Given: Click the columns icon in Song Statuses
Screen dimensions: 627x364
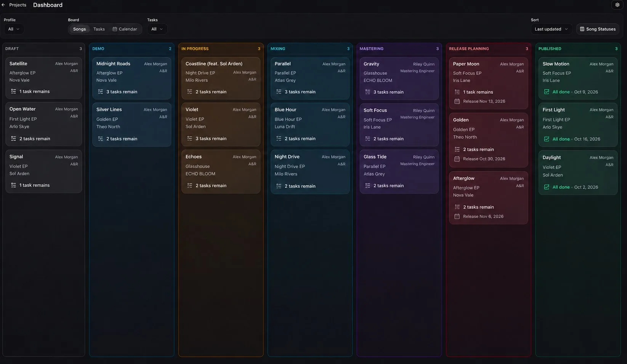Looking at the screenshot, I should coord(582,29).
